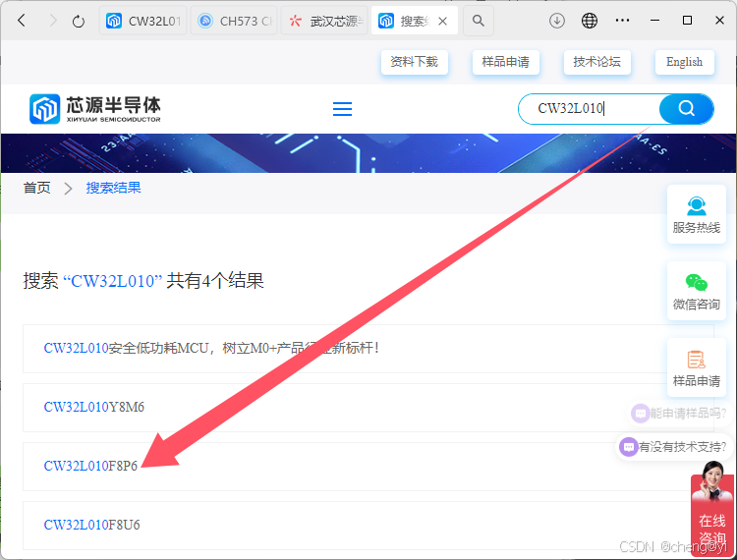Viewport: 737px width, 560px height.
Task: Switch to the CH573 tab
Action: pyautogui.click(x=234, y=21)
